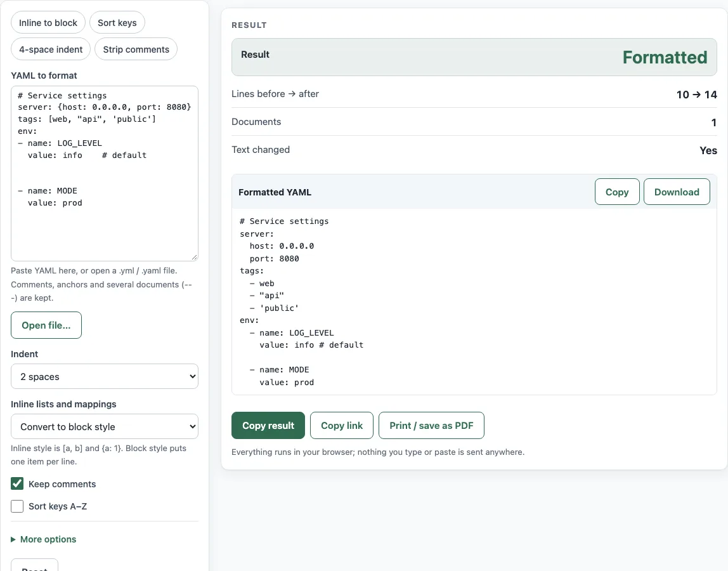Apply the Inline to block preset
728x571 pixels.
[x=48, y=23]
